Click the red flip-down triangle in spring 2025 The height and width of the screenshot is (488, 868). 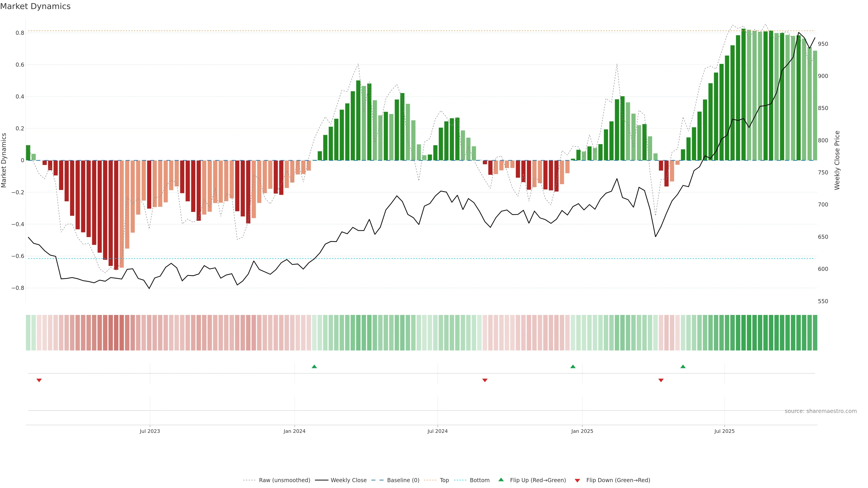coord(661,380)
